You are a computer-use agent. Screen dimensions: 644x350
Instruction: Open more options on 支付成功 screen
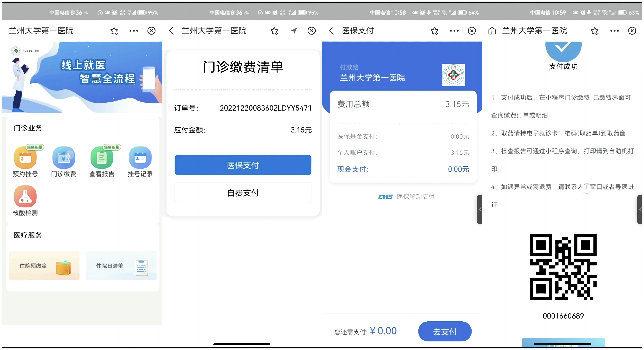(615, 31)
